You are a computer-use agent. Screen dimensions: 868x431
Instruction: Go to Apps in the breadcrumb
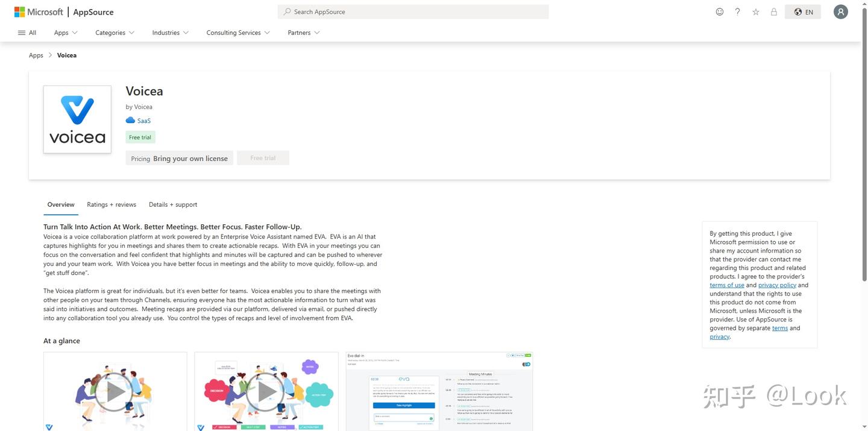pos(36,55)
